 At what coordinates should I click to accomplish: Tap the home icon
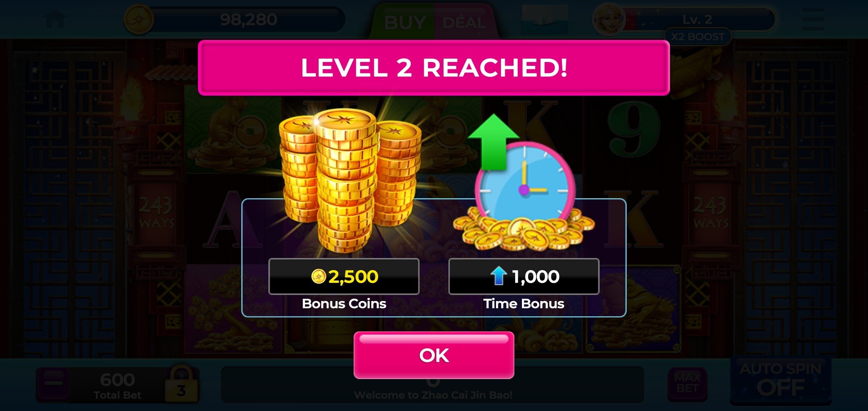[x=55, y=20]
